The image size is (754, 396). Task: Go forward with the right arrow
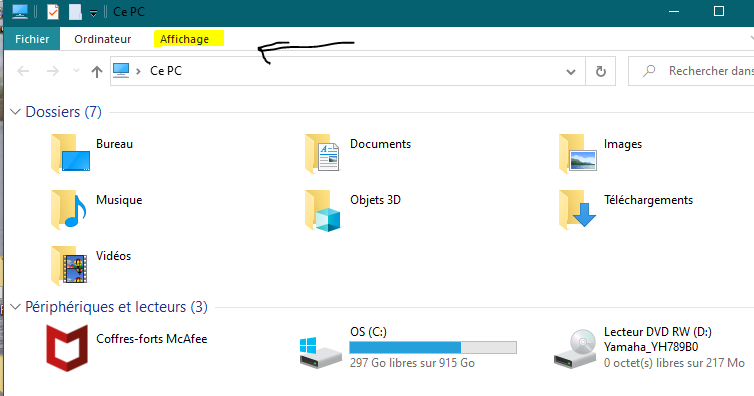(x=52, y=72)
